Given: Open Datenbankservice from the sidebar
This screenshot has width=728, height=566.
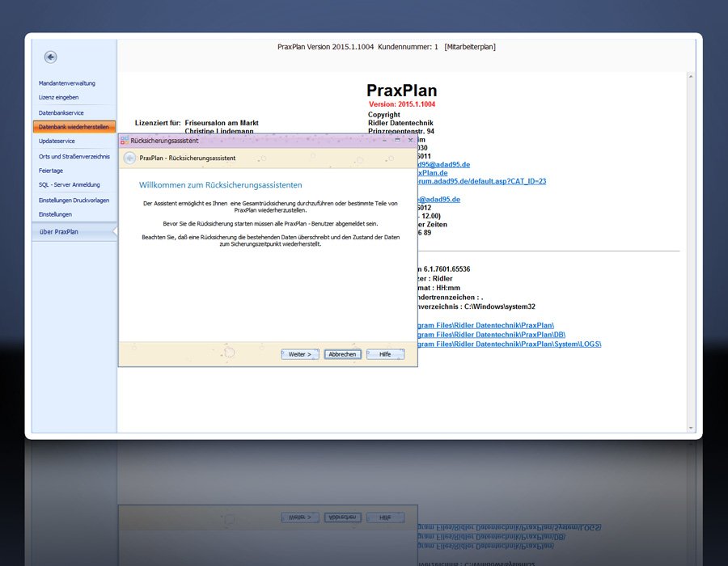Looking at the screenshot, I should point(61,112).
